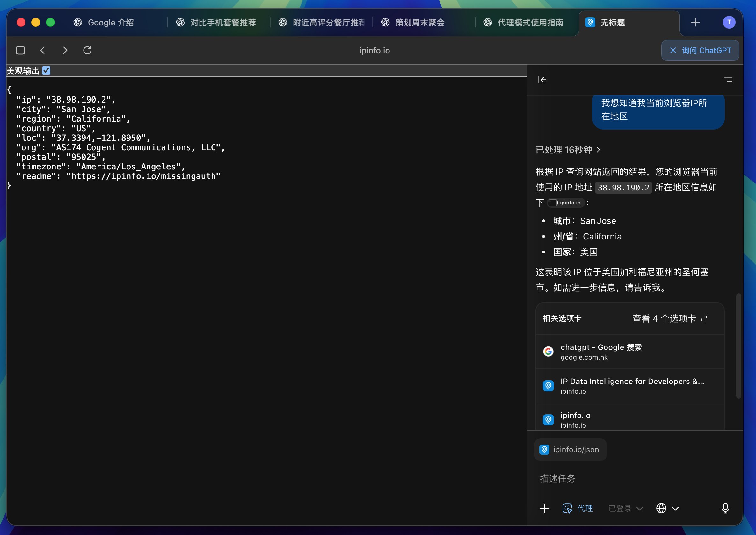
Task: Click the user profile avatar T
Action: pyautogui.click(x=729, y=22)
